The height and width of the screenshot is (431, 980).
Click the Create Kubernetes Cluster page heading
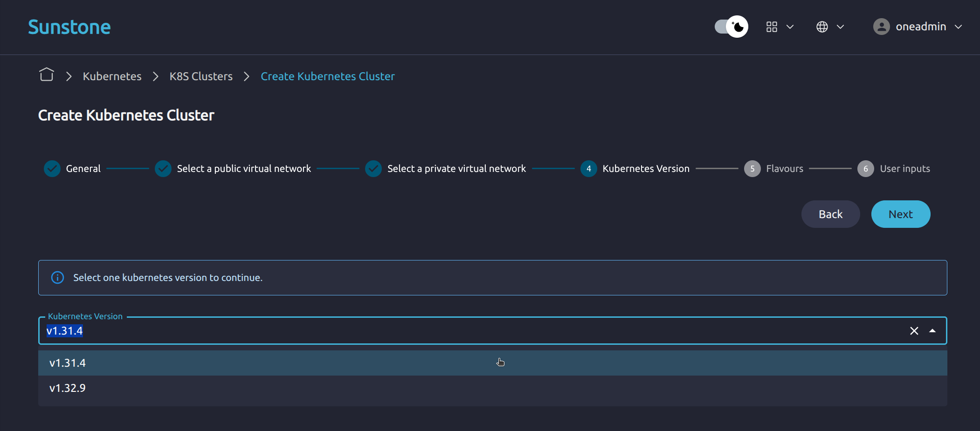[126, 115]
